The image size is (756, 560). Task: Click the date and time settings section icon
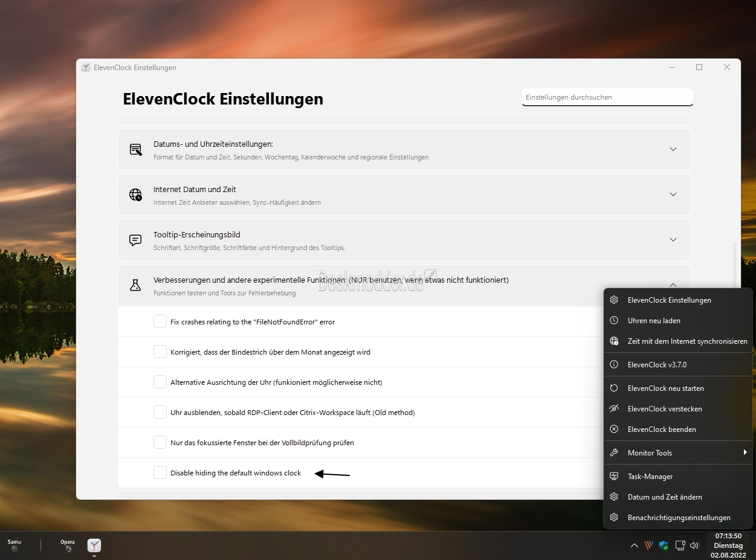point(135,149)
